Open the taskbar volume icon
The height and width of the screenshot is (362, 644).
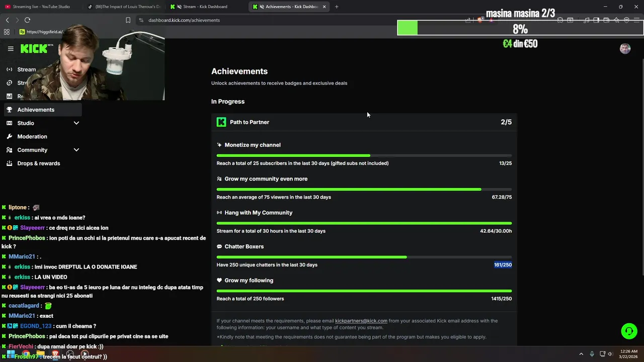point(610,354)
